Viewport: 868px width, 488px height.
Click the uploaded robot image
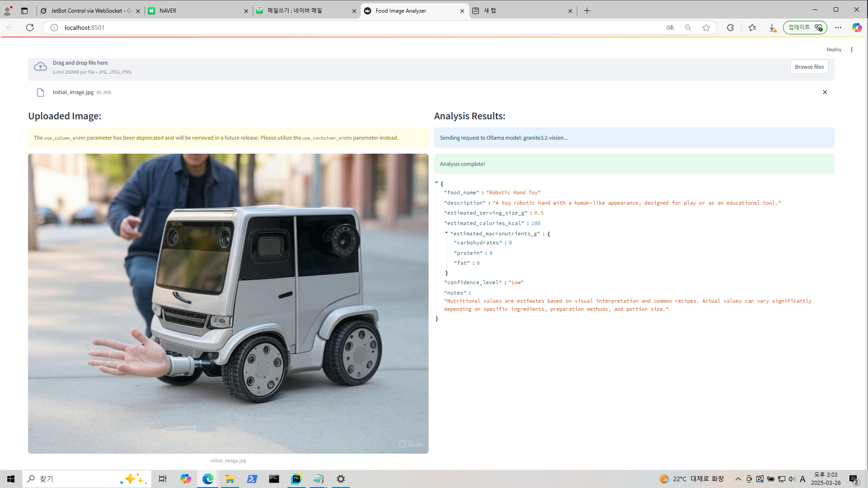(228, 303)
